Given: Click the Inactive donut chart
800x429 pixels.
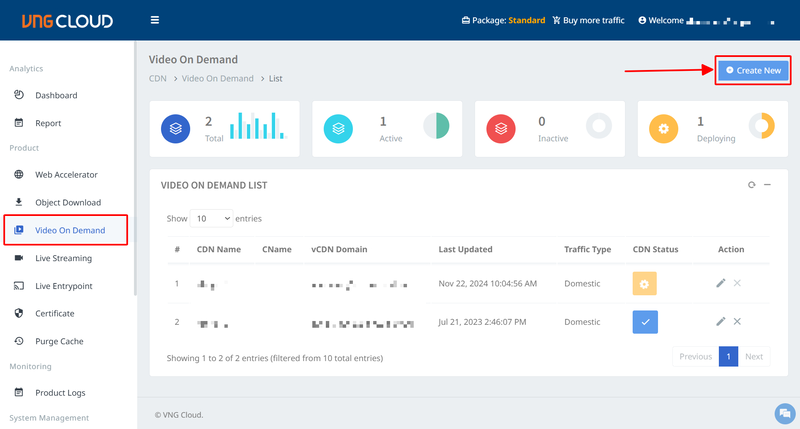Looking at the screenshot, I should click(599, 125).
